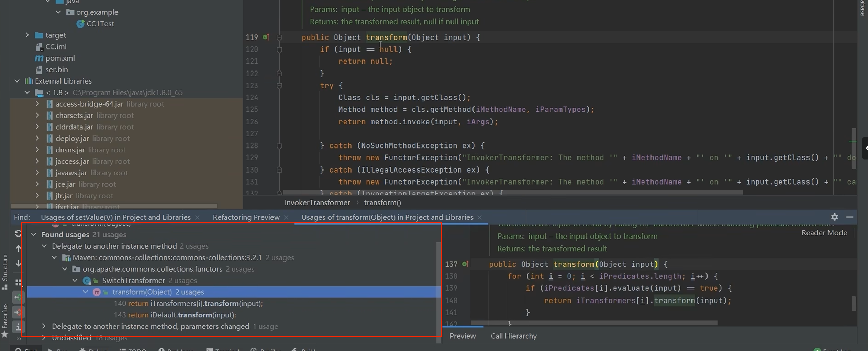Open the Group By grid icon menu
This screenshot has height=351, width=868.
[18, 283]
